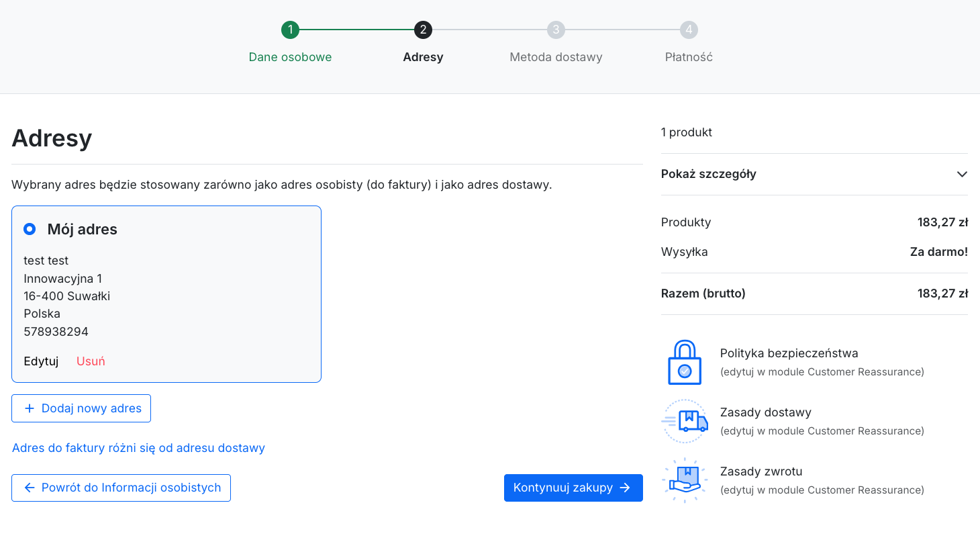Click the Pokaż szczegóły label

[708, 174]
